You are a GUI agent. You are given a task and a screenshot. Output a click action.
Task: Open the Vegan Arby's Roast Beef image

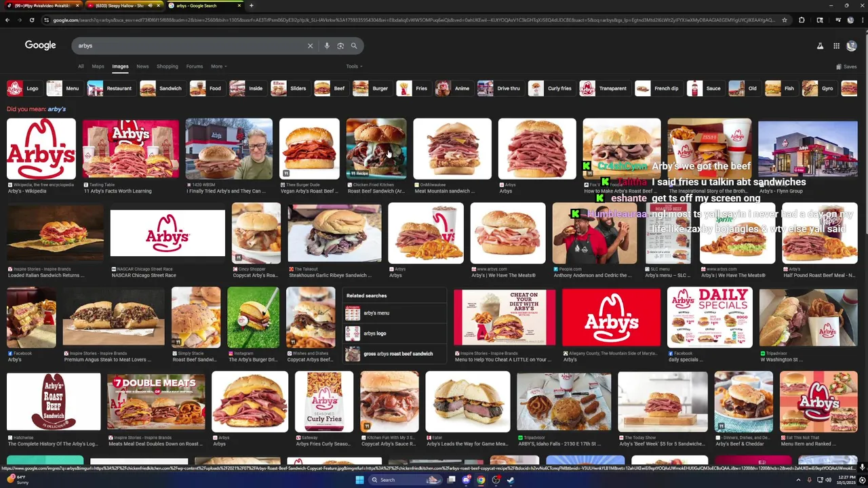click(x=309, y=149)
